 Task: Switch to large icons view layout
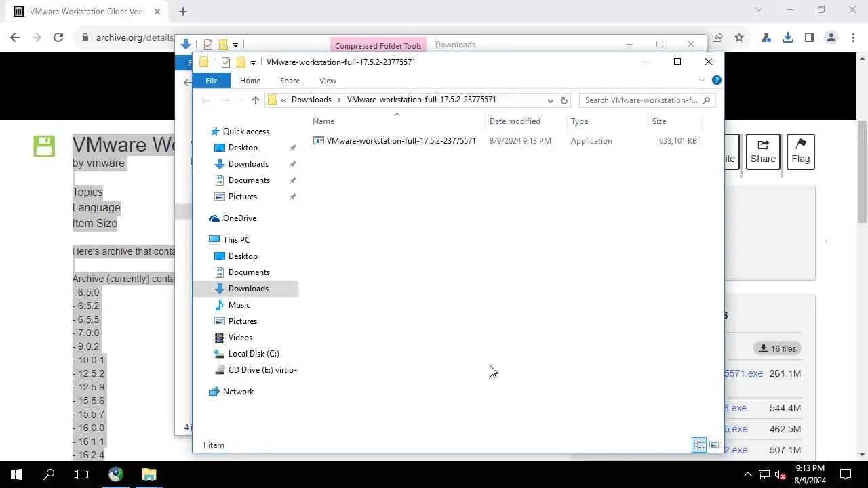(714, 445)
